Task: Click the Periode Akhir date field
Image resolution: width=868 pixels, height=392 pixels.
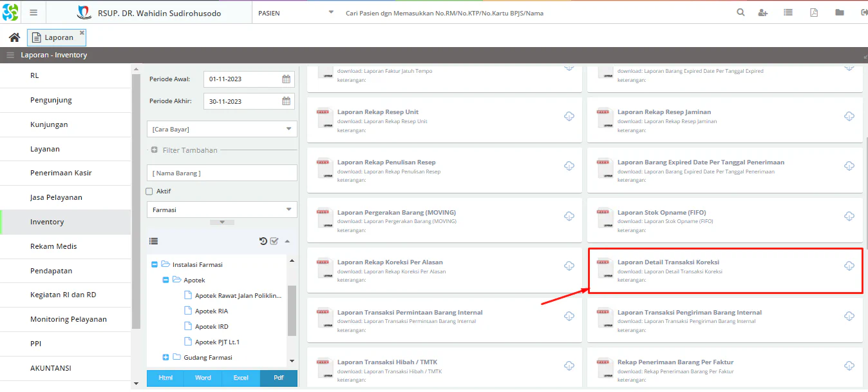Action: pyautogui.click(x=249, y=101)
